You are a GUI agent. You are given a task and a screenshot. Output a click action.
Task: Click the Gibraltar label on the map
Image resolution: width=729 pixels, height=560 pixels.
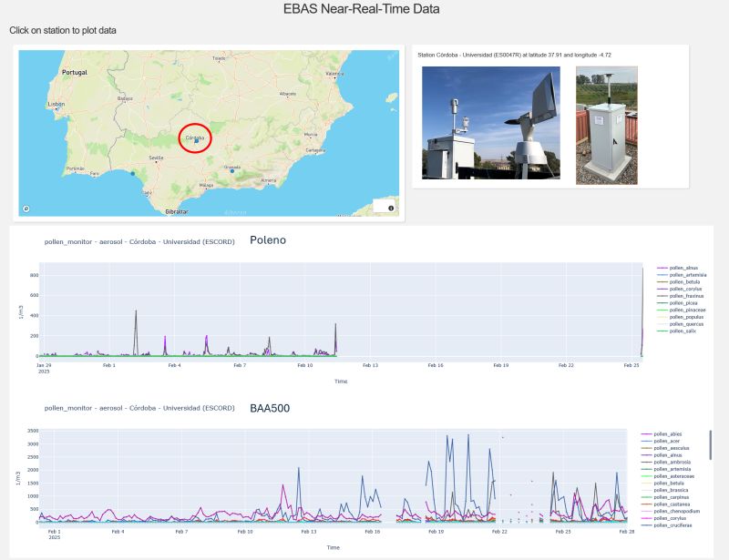(x=177, y=211)
